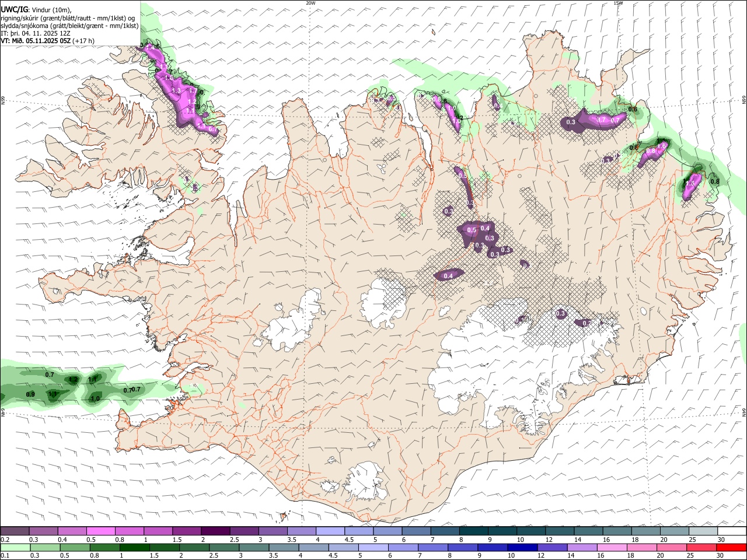Click the 15W longitude label at the top edge
Viewport: 747px width, 560px height.
[x=618, y=3]
